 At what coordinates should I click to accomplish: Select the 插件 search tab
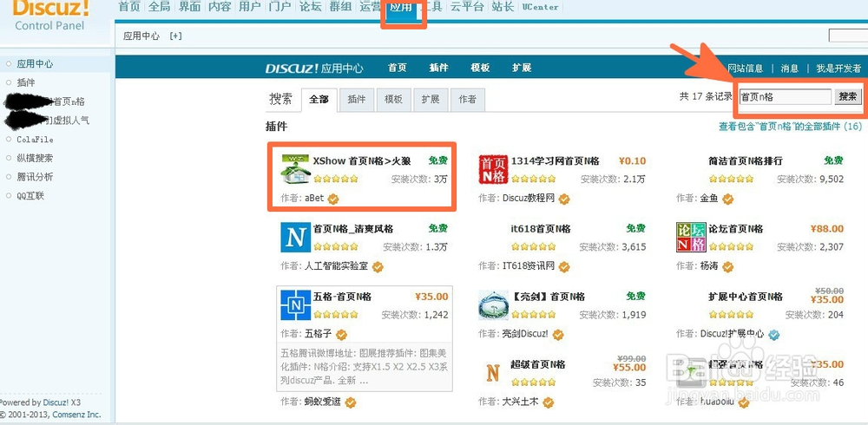357,100
